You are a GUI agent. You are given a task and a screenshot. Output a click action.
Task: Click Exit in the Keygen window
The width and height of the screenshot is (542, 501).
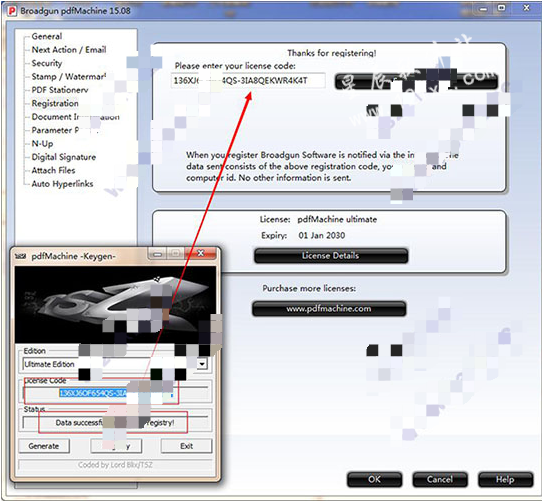pos(186,446)
